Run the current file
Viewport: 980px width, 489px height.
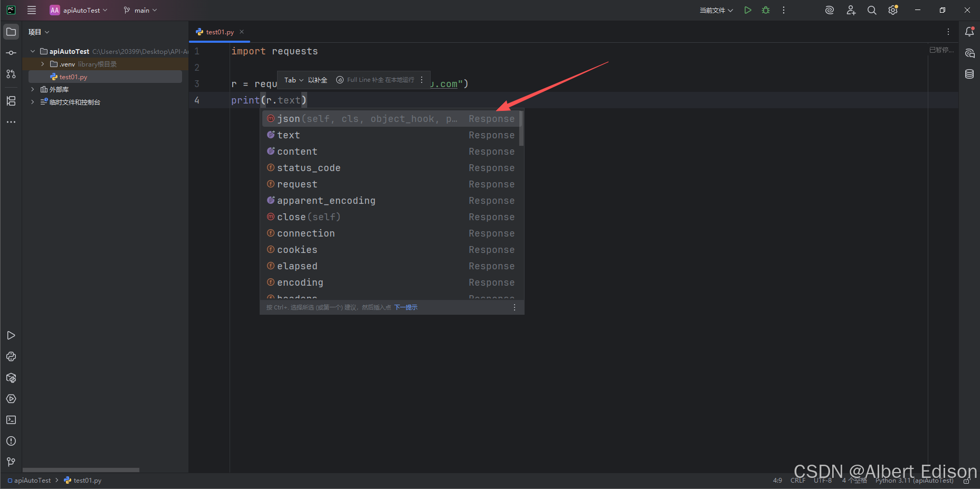(x=748, y=10)
